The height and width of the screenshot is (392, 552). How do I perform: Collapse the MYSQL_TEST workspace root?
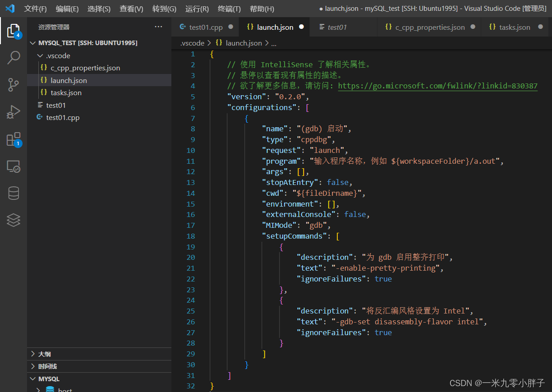coord(87,43)
